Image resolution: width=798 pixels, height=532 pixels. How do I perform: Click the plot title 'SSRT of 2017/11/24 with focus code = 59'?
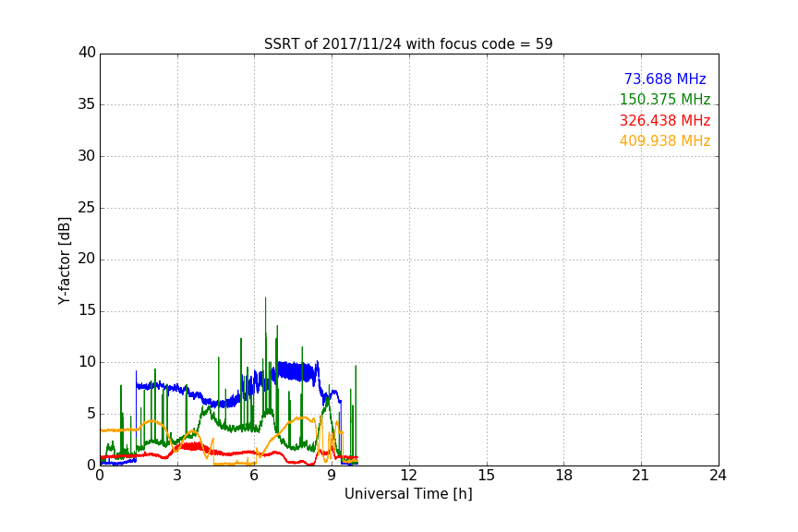pos(408,44)
